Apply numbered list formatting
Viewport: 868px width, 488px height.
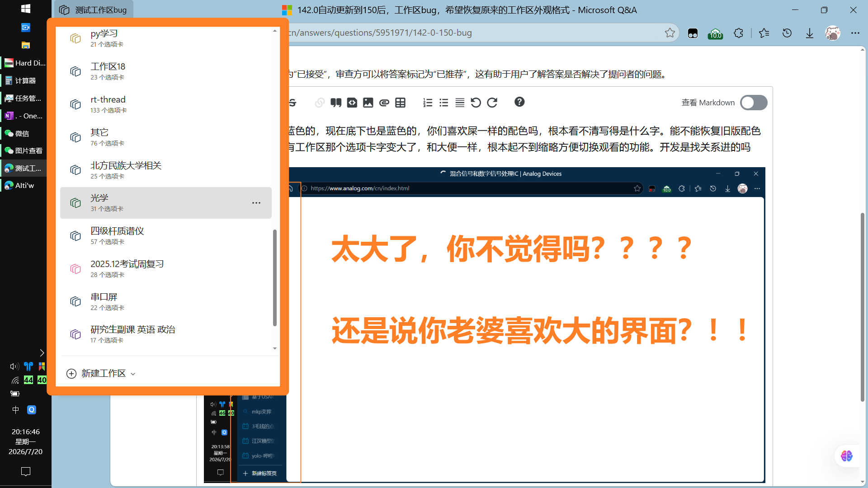428,103
